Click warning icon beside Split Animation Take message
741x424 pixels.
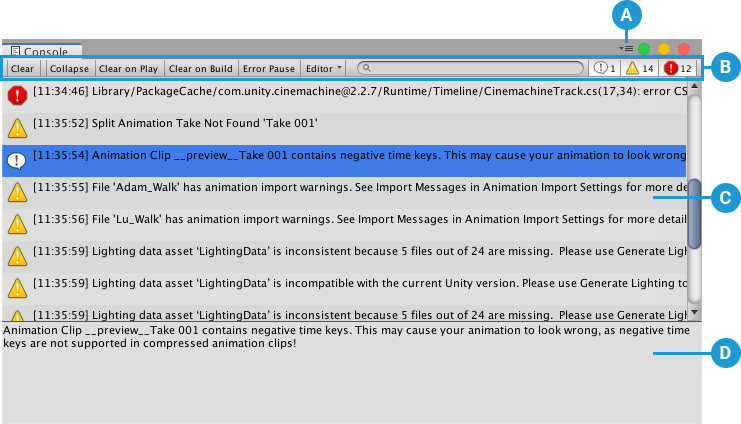point(17,128)
